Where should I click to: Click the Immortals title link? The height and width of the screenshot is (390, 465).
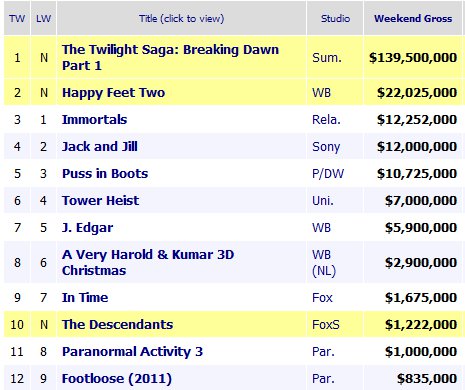coord(94,119)
